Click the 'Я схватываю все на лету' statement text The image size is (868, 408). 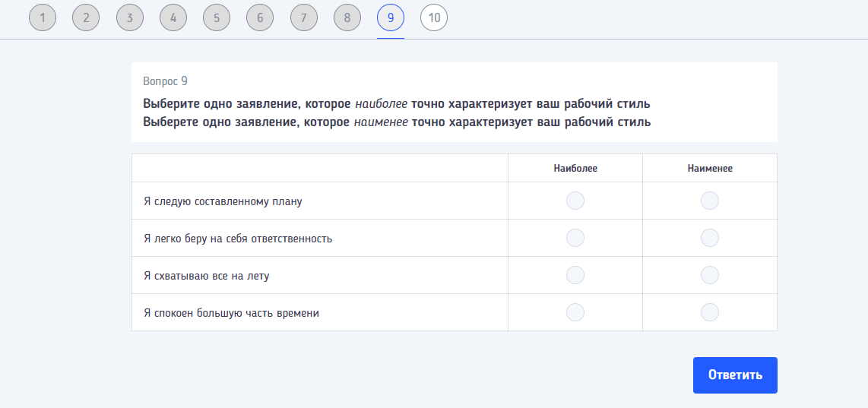(x=207, y=276)
